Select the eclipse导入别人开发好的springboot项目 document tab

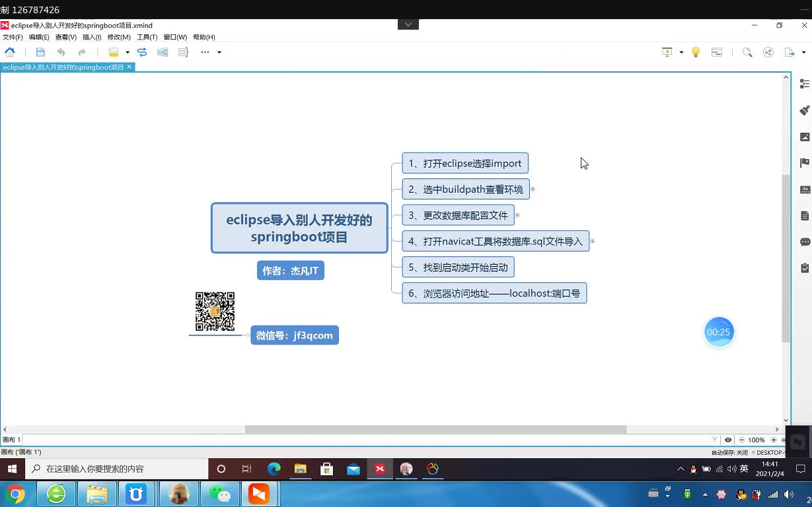point(63,67)
